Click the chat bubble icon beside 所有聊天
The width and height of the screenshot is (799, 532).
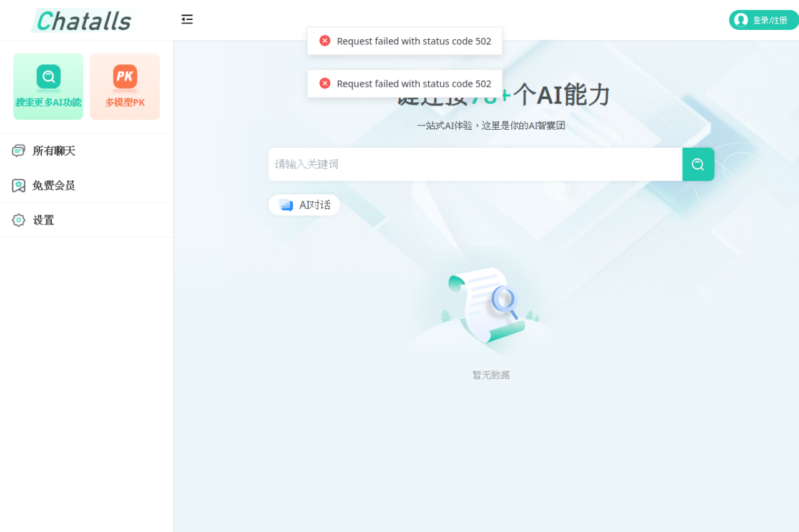19,151
